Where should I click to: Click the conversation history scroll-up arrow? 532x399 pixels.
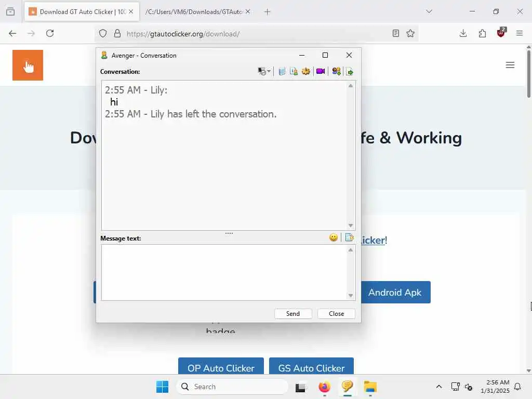pos(351,86)
